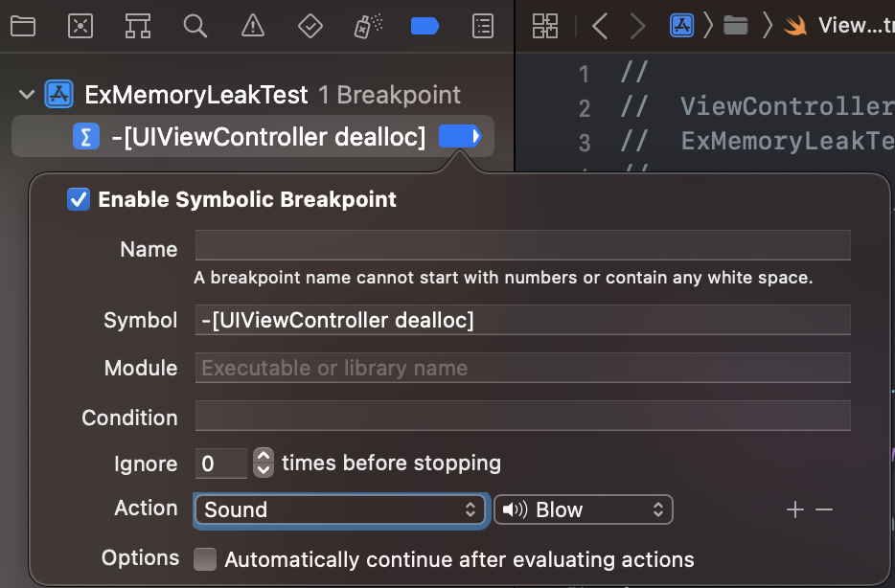The height and width of the screenshot is (588, 895).
Task: Click the folder icon in jump bar
Action: [x=736, y=26]
